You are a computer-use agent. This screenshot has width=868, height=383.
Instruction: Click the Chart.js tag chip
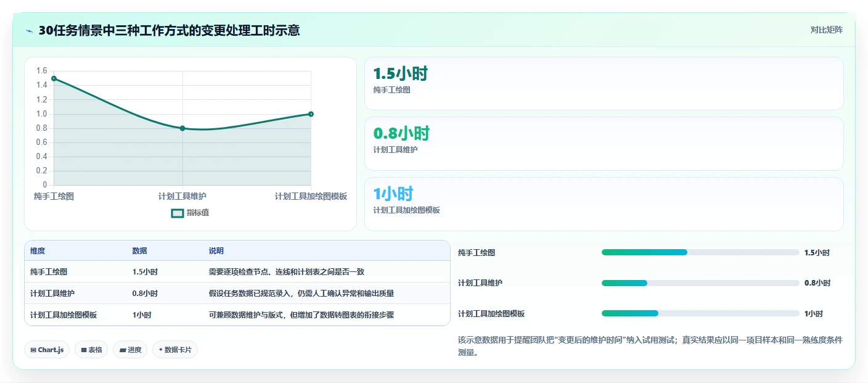pos(47,350)
